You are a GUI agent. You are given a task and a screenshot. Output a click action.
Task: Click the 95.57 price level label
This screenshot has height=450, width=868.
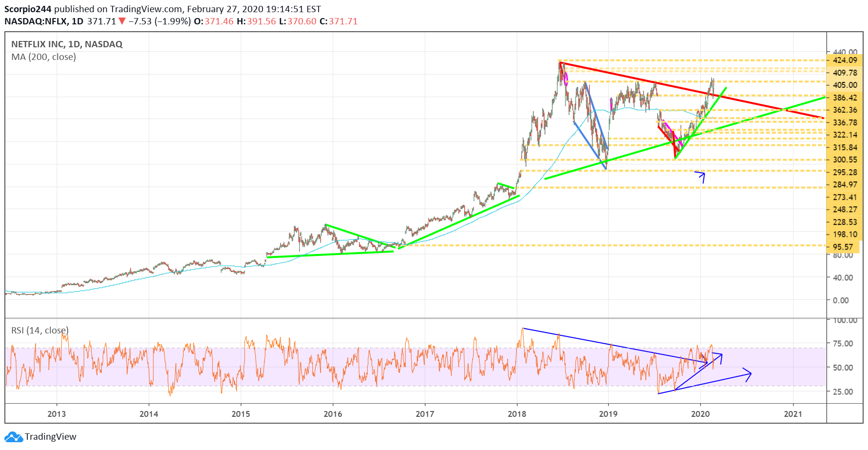click(x=843, y=247)
